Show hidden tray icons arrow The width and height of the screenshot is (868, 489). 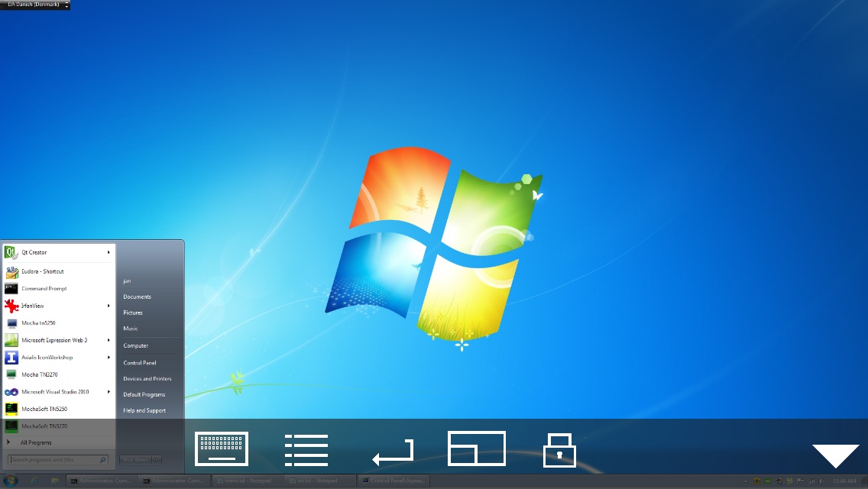[746, 481]
